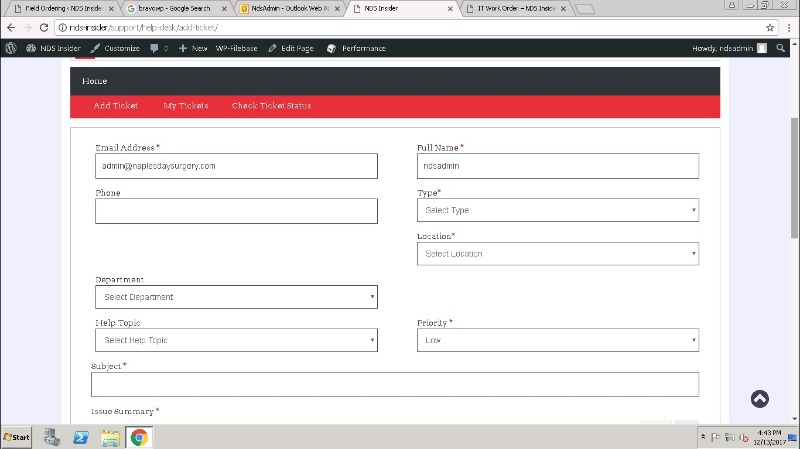
Task: Open PowerShell from the taskbar
Action: pyautogui.click(x=81, y=437)
